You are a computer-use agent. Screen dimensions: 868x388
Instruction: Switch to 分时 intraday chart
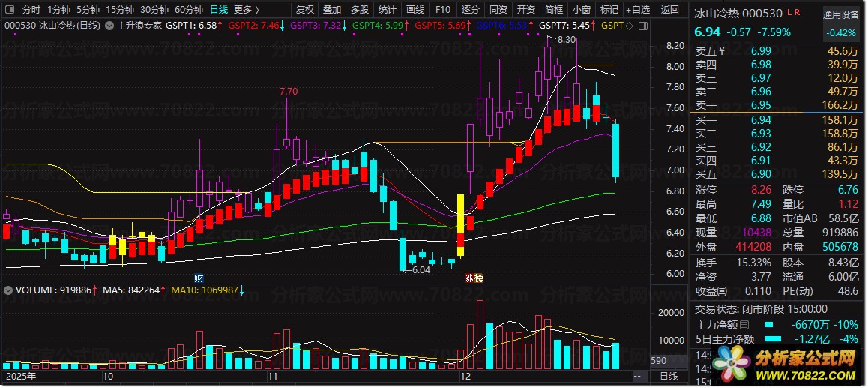tap(31, 10)
